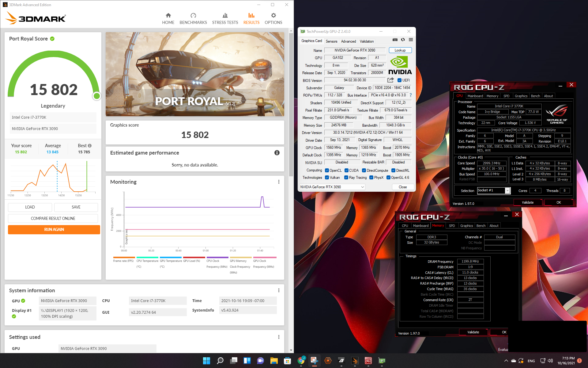The image size is (588, 368).
Task: Toggle the DirectCompute checkbox
Action: click(x=364, y=171)
